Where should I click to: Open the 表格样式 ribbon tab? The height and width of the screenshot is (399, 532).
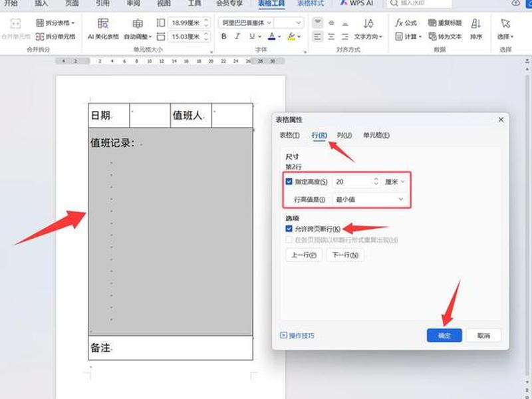coord(311,3)
